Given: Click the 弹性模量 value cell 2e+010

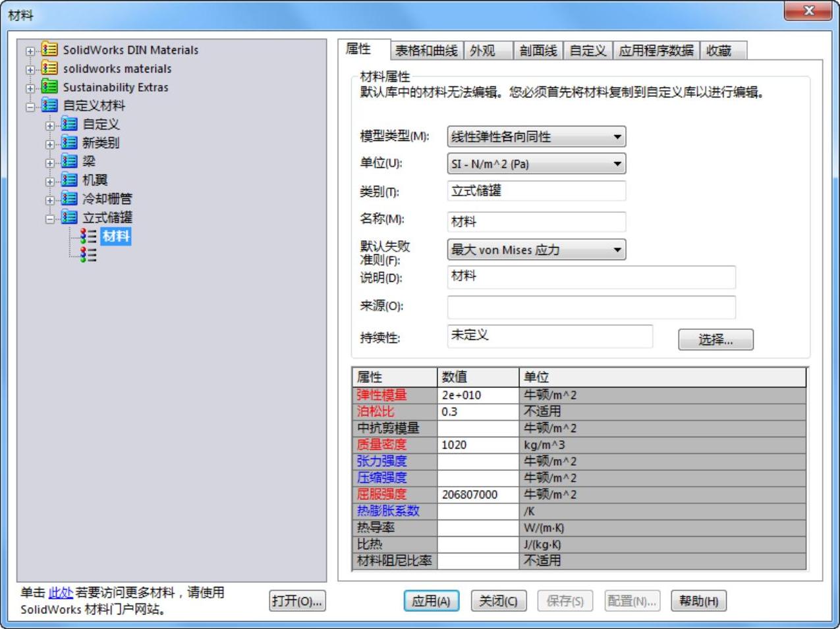Looking at the screenshot, I should (x=478, y=395).
